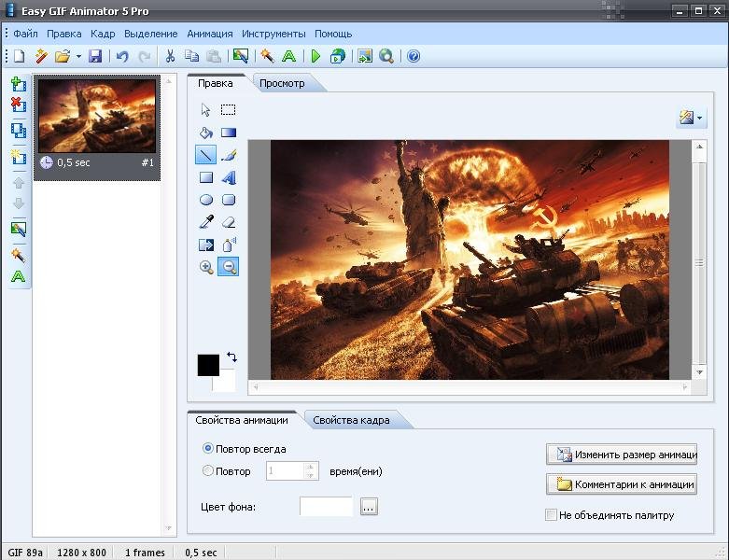729x560 pixels.
Task: Open the image effects dropdown above canvas
Action: coord(691,118)
